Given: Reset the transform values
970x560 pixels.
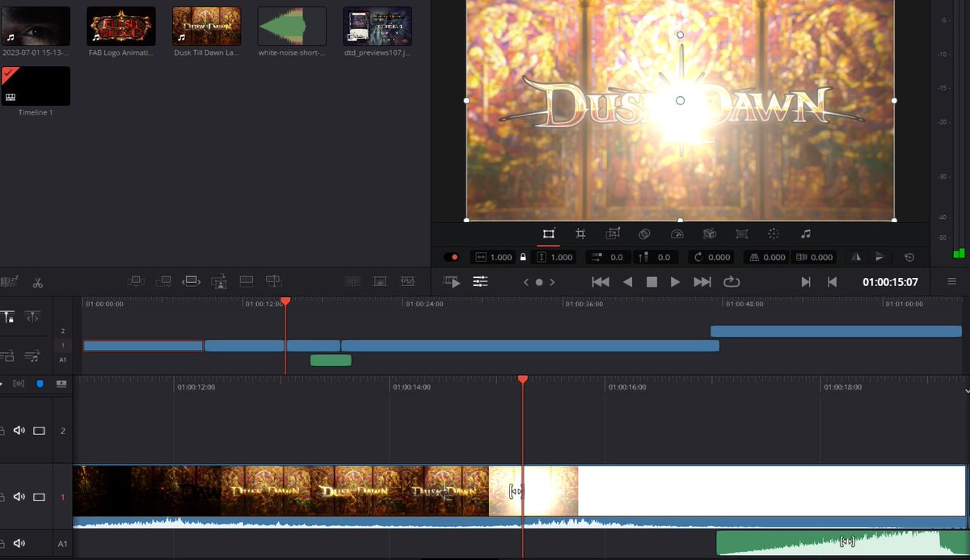Looking at the screenshot, I should point(909,257).
